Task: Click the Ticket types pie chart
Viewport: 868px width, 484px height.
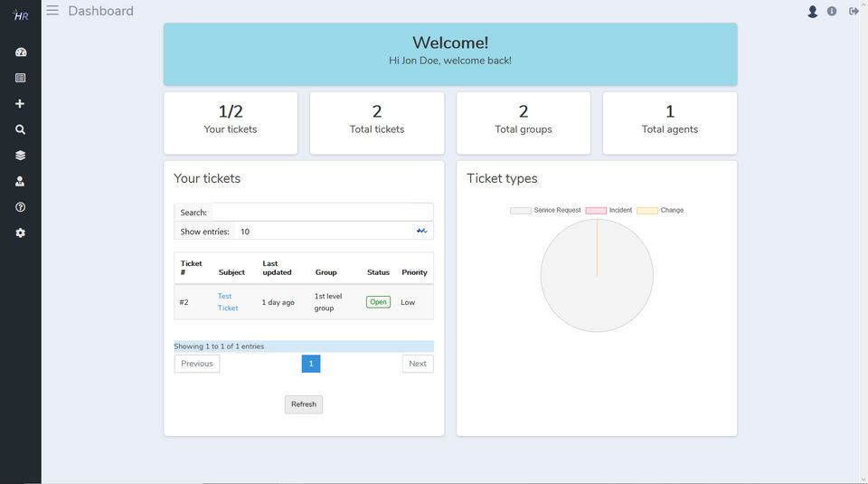Action: click(597, 275)
